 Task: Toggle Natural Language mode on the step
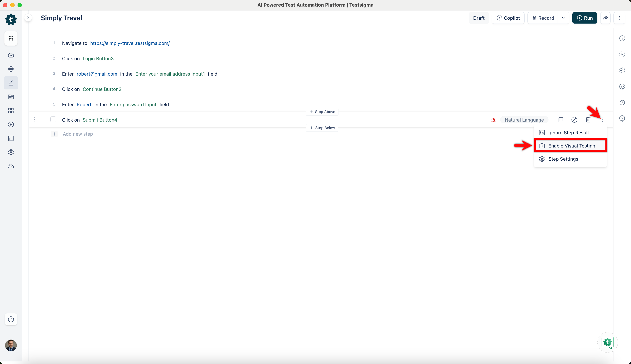click(524, 120)
